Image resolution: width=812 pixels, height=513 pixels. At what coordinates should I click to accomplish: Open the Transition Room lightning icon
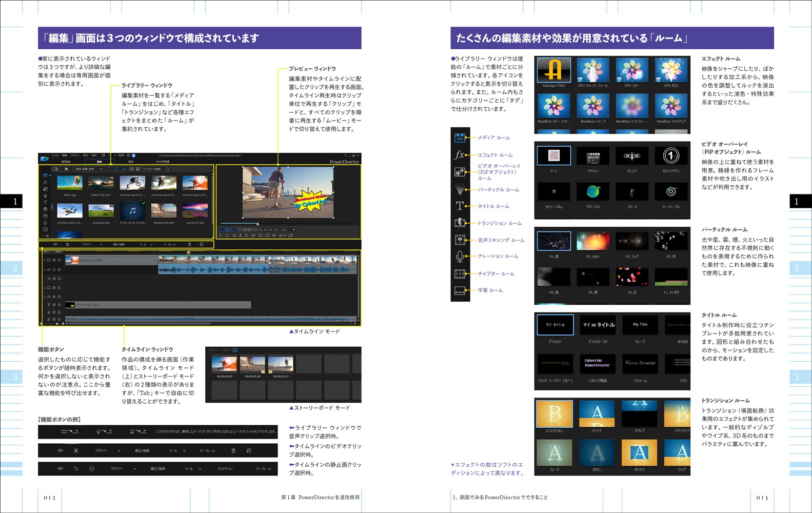460,223
